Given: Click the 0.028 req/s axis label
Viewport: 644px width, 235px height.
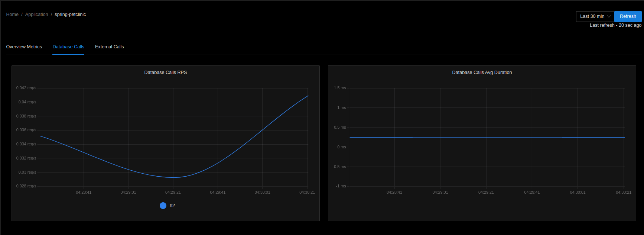Looking at the screenshot, I should [x=26, y=186].
